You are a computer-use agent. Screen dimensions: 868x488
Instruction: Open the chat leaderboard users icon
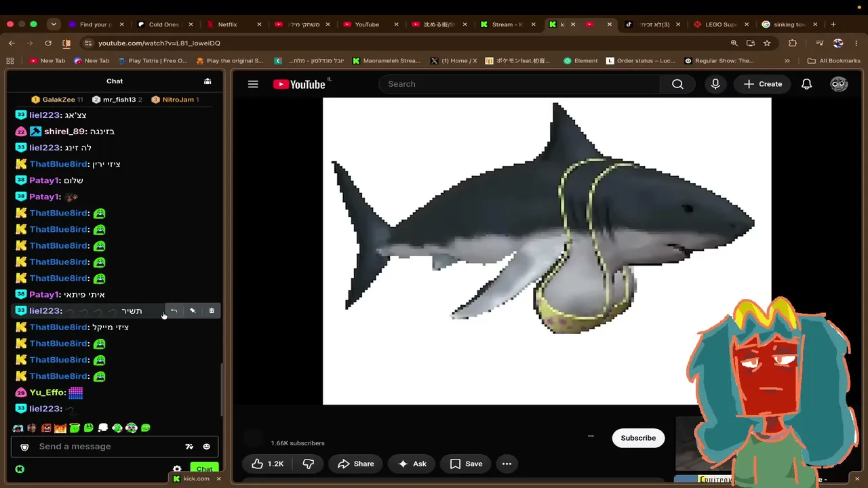pos(208,81)
